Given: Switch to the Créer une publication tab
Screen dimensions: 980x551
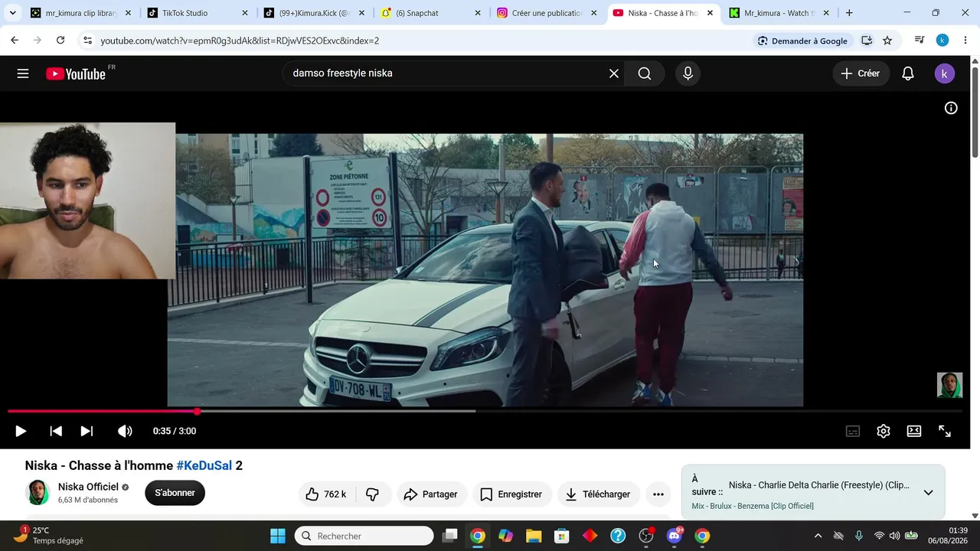Looking at the screenshot, I should [546, 13].
